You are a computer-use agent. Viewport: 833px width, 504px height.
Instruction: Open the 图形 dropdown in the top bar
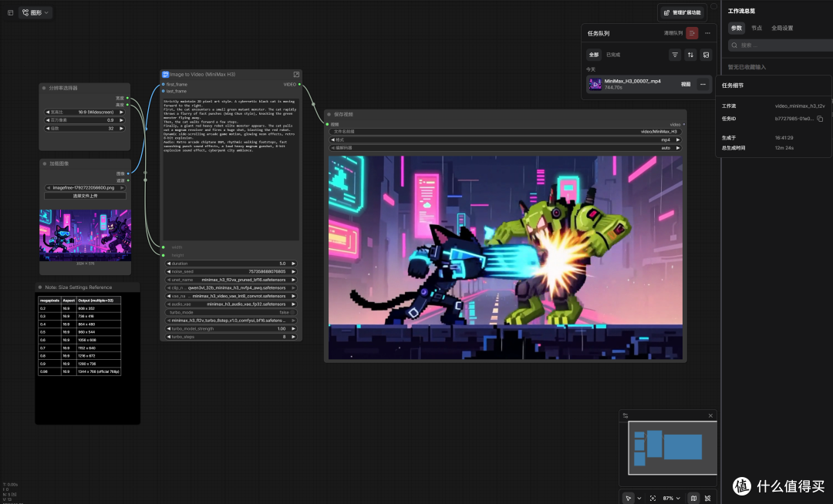(35, 13)
